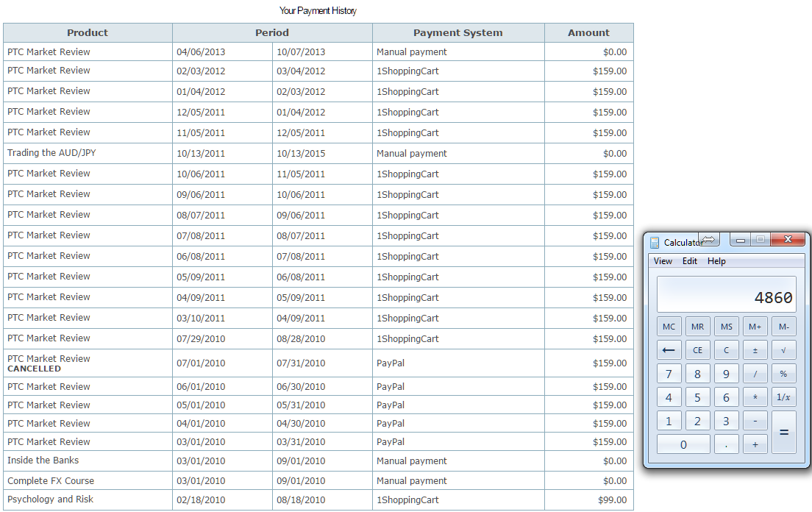This screenshot has height=512, width=812.
Task: Click calculator digit 1
Action: [669, 421]
